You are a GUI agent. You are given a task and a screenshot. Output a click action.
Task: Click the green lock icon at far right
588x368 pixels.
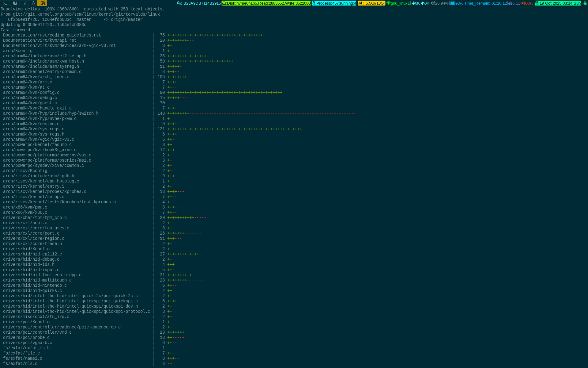(585, 3)
